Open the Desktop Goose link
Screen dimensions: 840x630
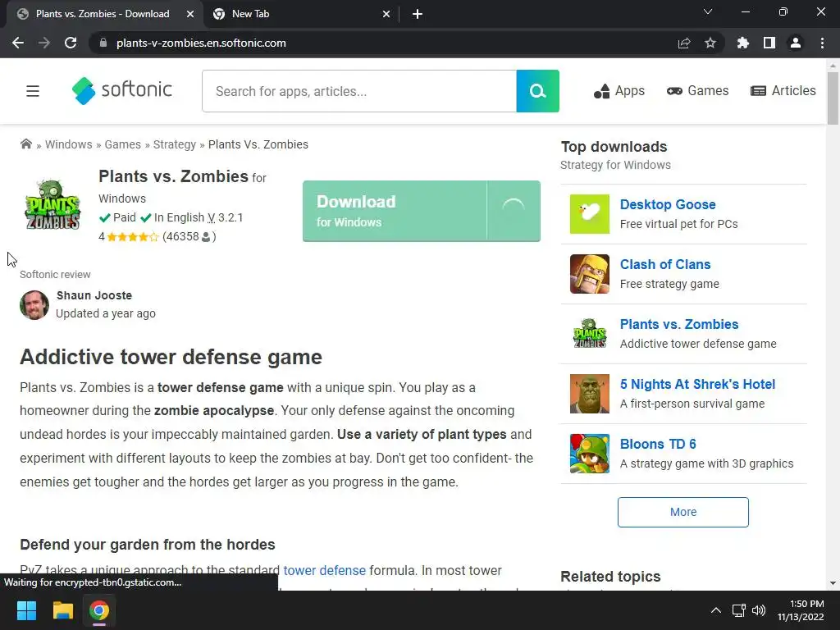coord(668,204)
